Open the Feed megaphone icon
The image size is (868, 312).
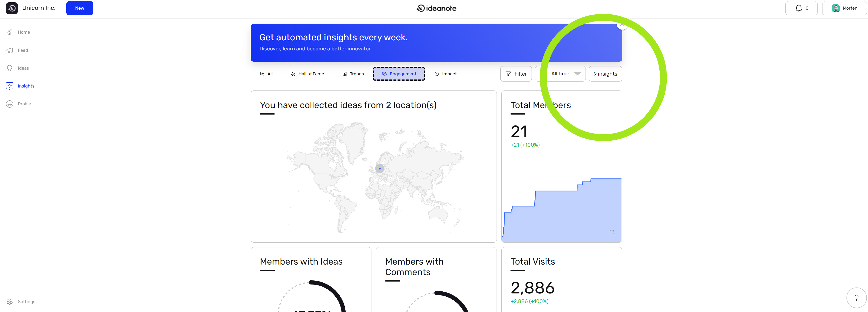click(x=10, y=50)
